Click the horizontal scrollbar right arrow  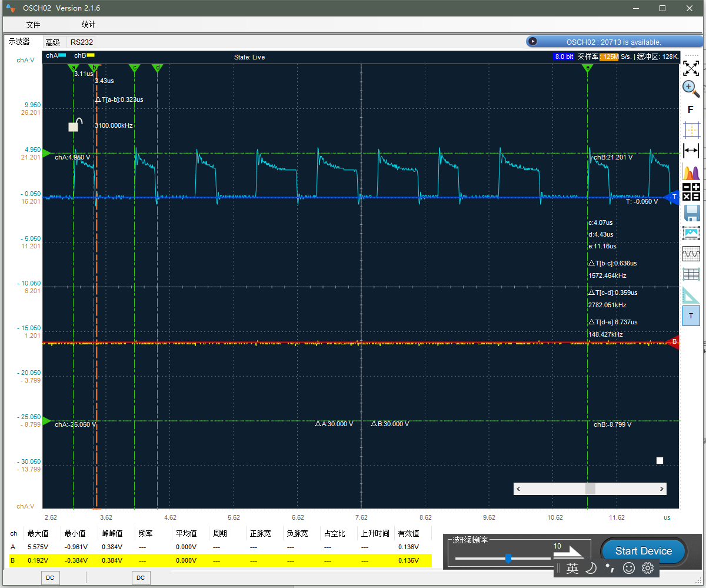click(662, 489)
